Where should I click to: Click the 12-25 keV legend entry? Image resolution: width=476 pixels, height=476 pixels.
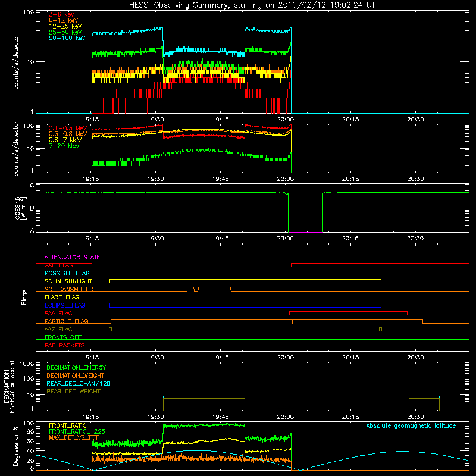(65, 26)
